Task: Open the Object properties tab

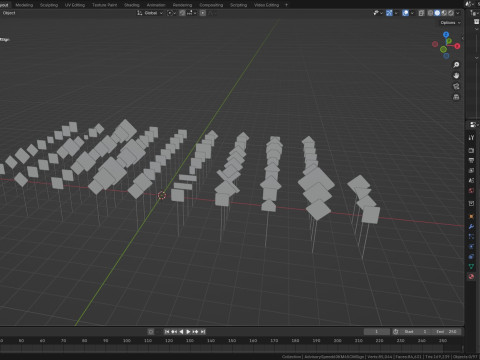Action: click(471, 217)
